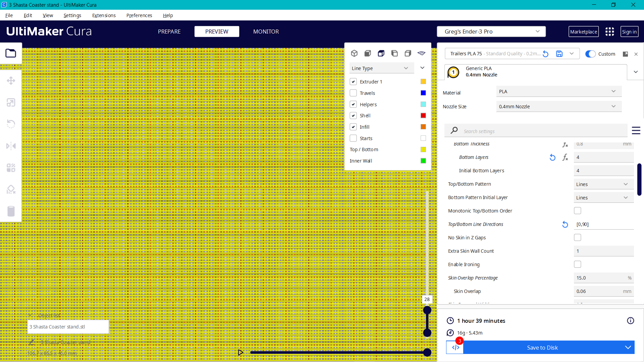Toggle the Custom settings switch
This screenshot has width=644, height=362.
tap(590, 54)
